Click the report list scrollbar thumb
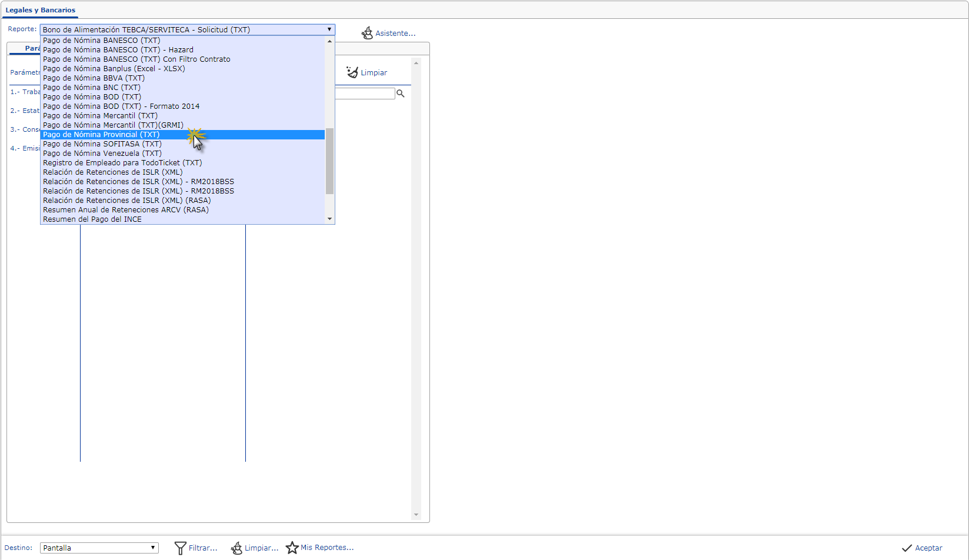Screen dimensions: 970x560 point(329,161)
